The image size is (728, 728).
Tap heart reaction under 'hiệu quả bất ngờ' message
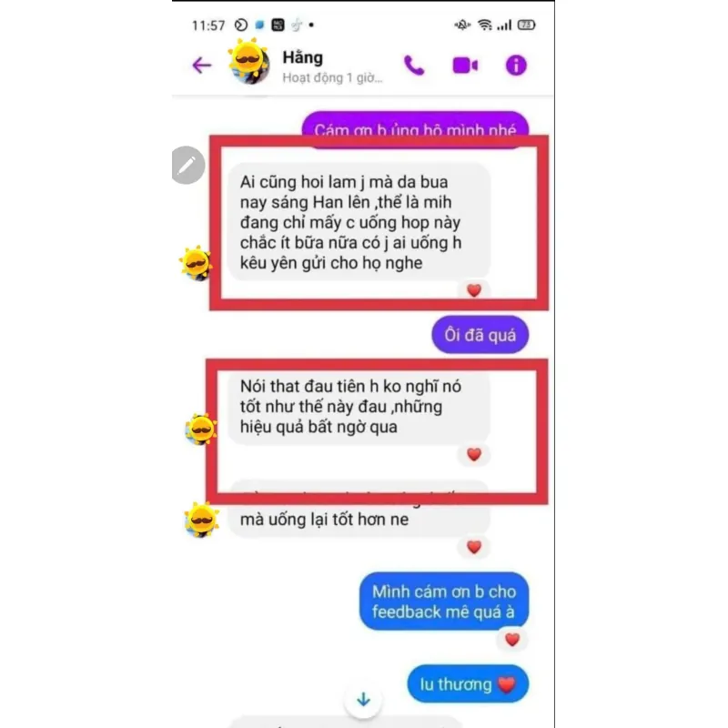(473, 454)
